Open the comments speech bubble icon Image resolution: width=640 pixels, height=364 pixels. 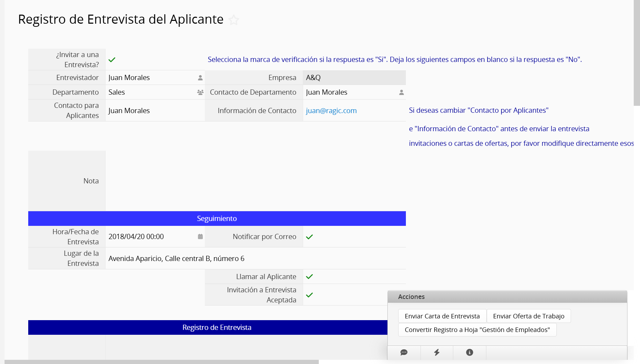tap(404, 353)
